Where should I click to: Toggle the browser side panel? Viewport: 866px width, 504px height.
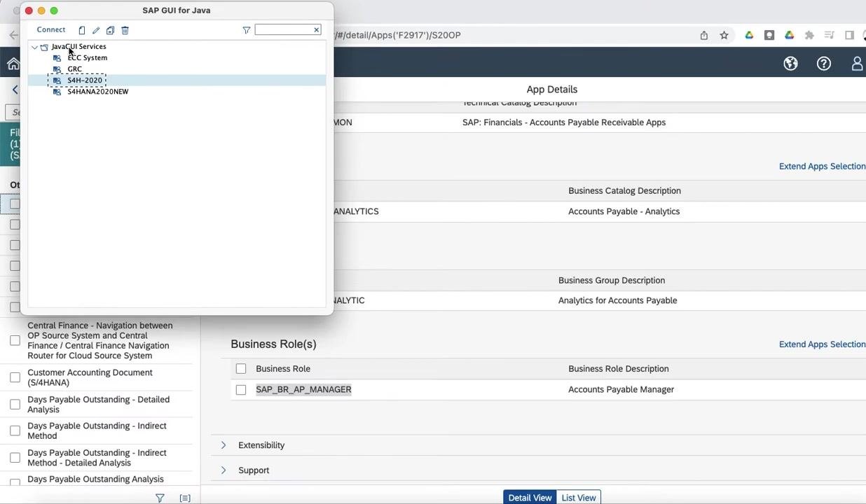click(849, 35)
